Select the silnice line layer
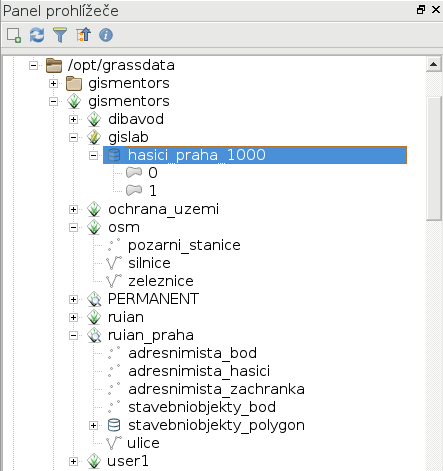 point(149,263)
